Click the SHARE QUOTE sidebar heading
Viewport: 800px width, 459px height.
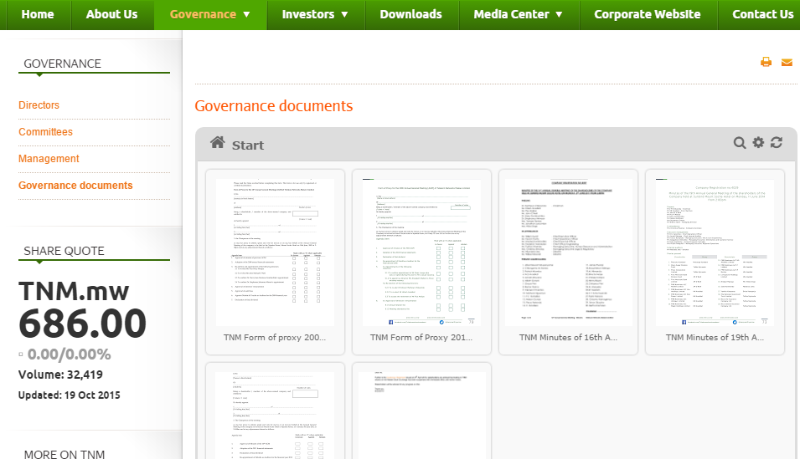64,251
